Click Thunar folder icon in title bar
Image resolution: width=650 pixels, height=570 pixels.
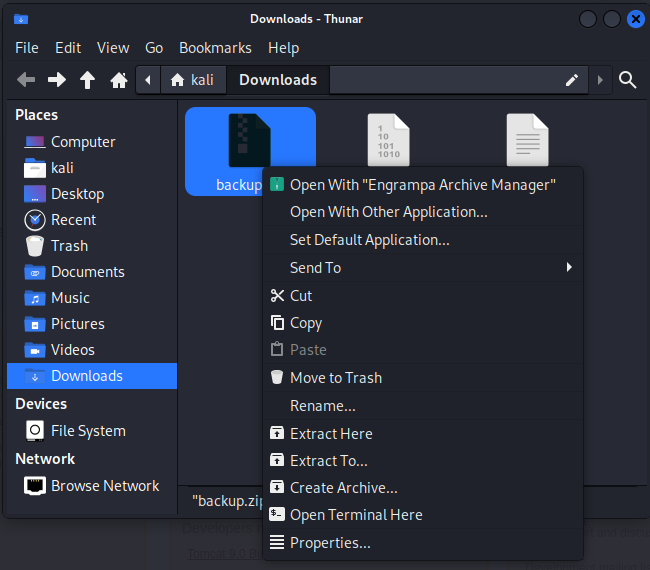[21, 19]
